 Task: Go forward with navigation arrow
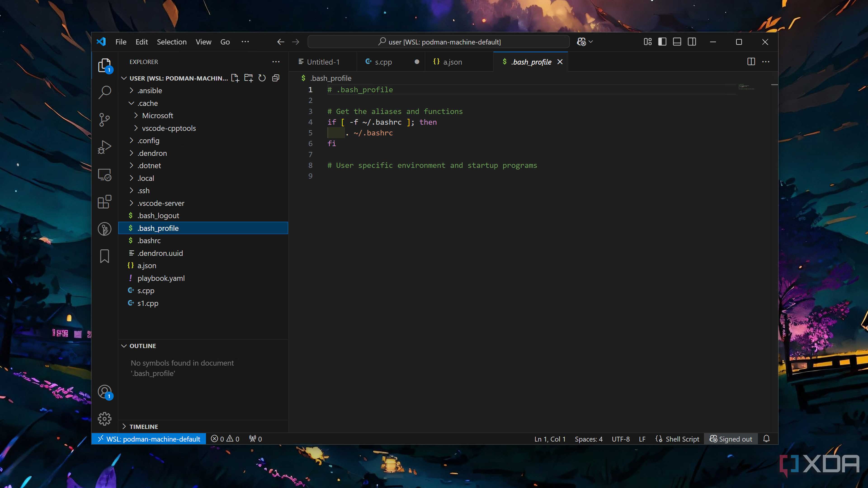[295, 42]
